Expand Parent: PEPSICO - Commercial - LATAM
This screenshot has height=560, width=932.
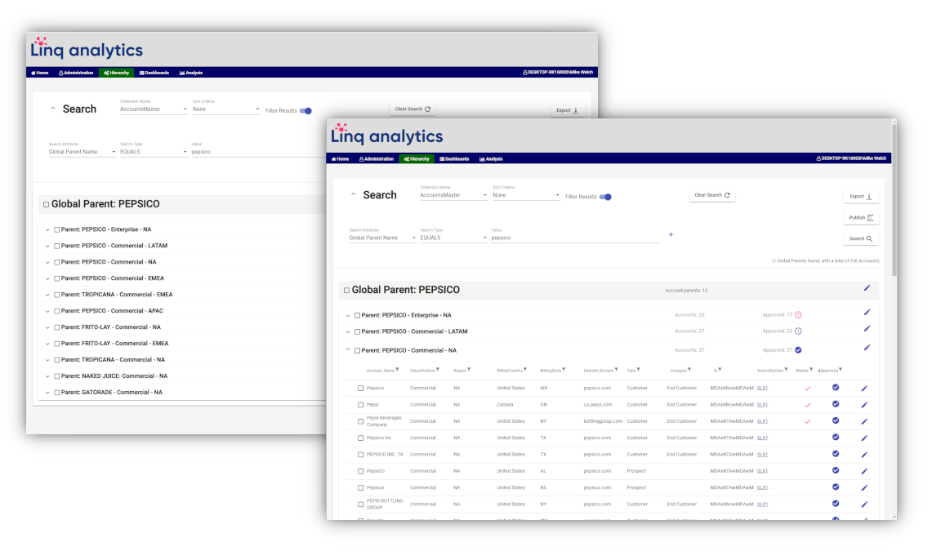347,331
